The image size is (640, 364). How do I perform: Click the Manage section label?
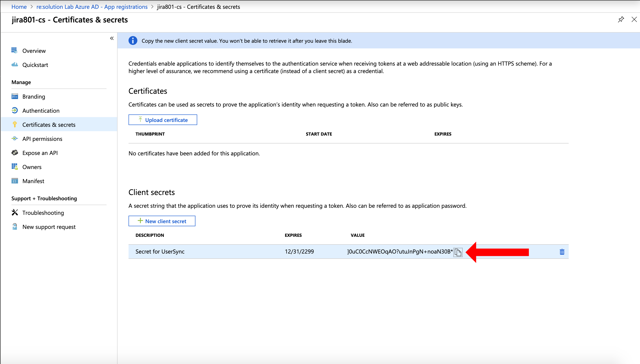[x=21, y=82]
